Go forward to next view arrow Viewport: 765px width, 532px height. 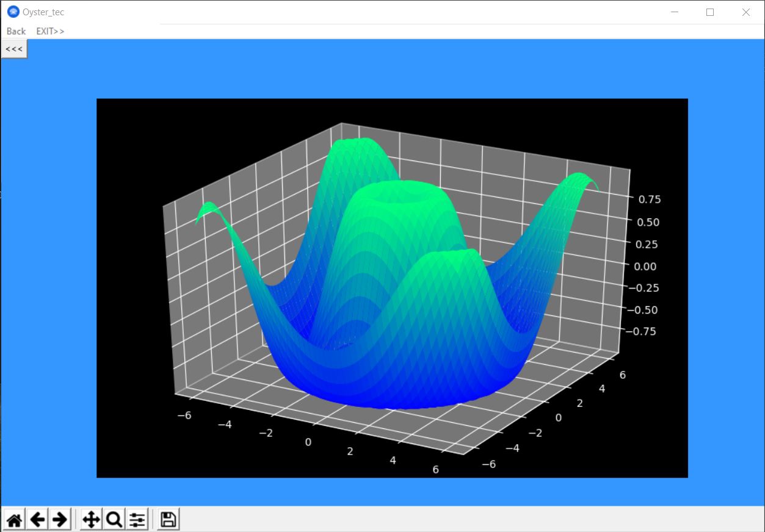60,520
